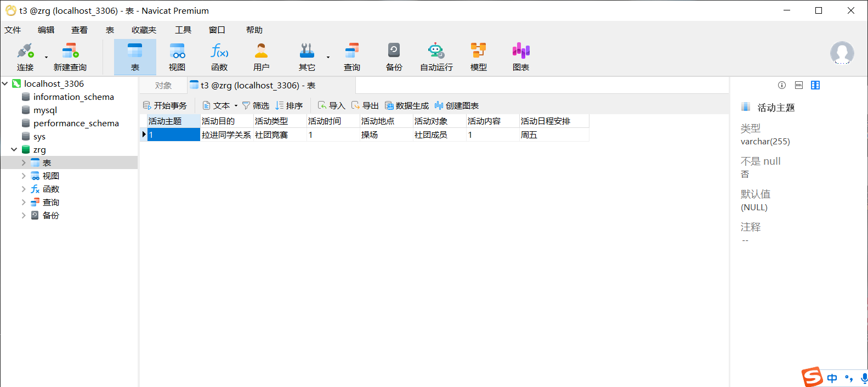Expand the 查询 tree node
Viewport: 868px width, 387px height.
coord(24,202)
